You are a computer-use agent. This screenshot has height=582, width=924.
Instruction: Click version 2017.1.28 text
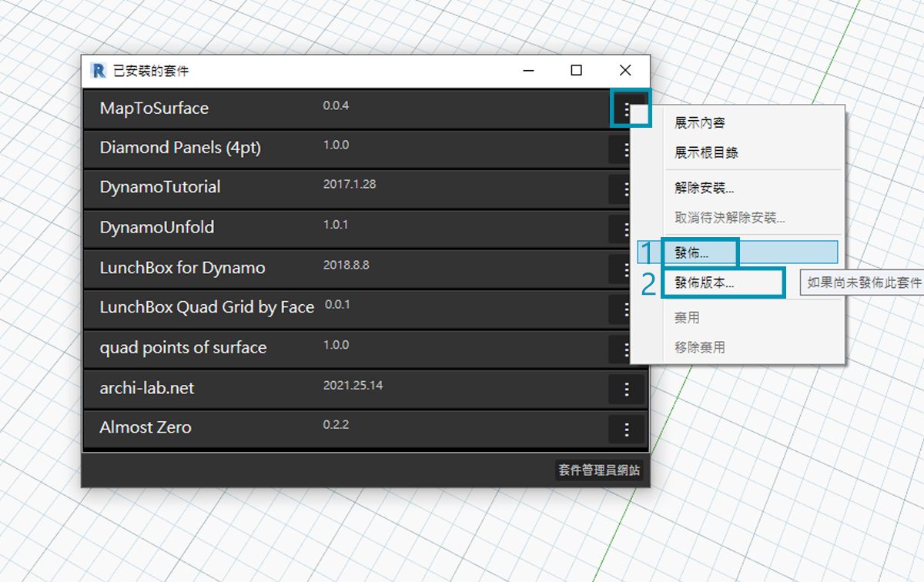click(350, 185)
